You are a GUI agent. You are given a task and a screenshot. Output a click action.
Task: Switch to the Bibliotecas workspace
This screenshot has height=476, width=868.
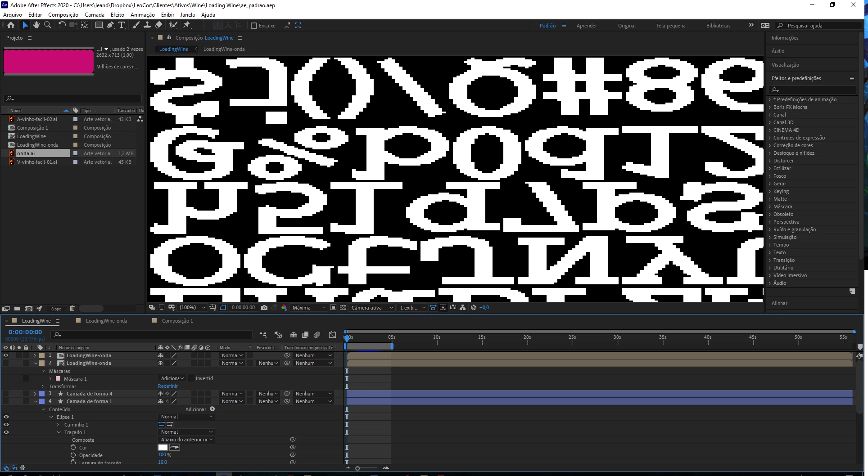pos(719,26)
